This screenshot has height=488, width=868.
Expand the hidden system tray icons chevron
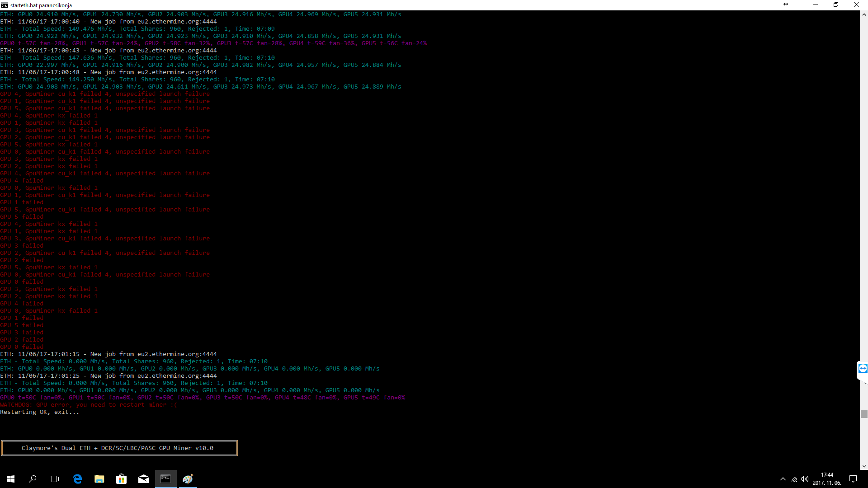pos(783,479)
